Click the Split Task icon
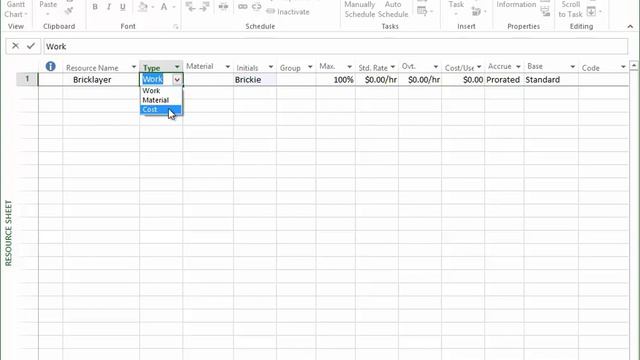This screenshot has width=640, height=360. click(223, 7)
